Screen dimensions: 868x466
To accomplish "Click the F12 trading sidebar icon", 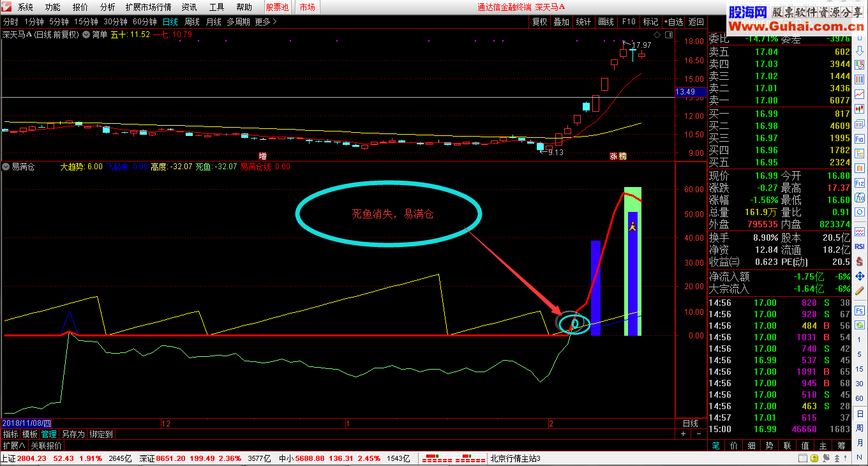I will [x=860, y=182].
